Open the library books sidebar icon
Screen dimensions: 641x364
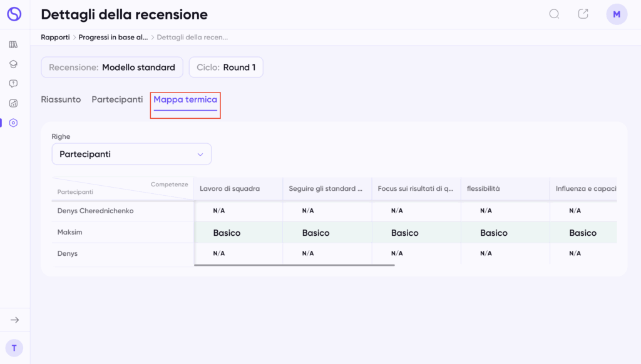pyautogui.click(x=14, y=44)
